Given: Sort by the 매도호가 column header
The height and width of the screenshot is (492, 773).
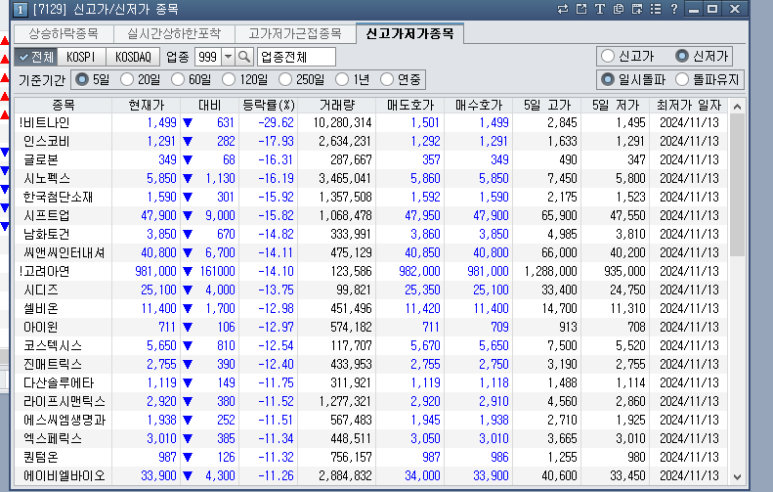Looking at the screenshot, I should [410, 105].
